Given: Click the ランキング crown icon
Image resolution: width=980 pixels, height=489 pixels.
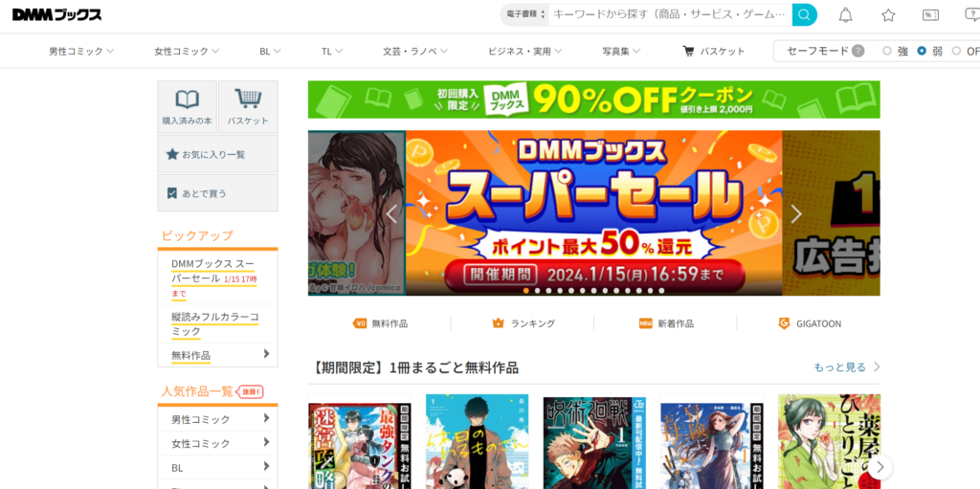Looking at the screenshot, I should tap(498, 323).
